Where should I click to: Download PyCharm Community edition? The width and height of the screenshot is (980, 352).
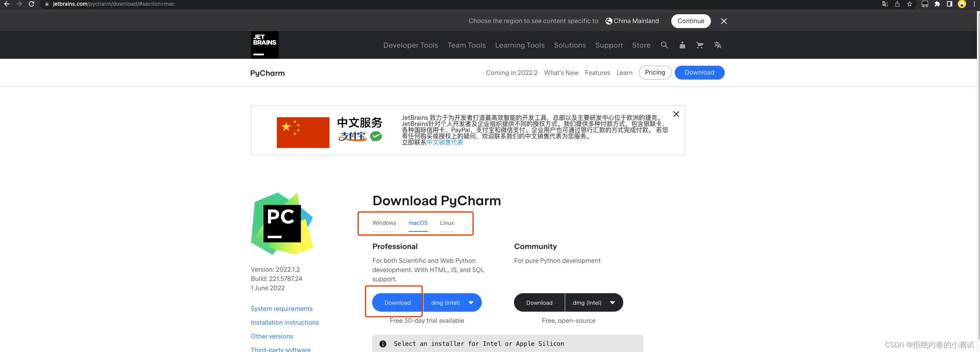(x=539, y=303)
